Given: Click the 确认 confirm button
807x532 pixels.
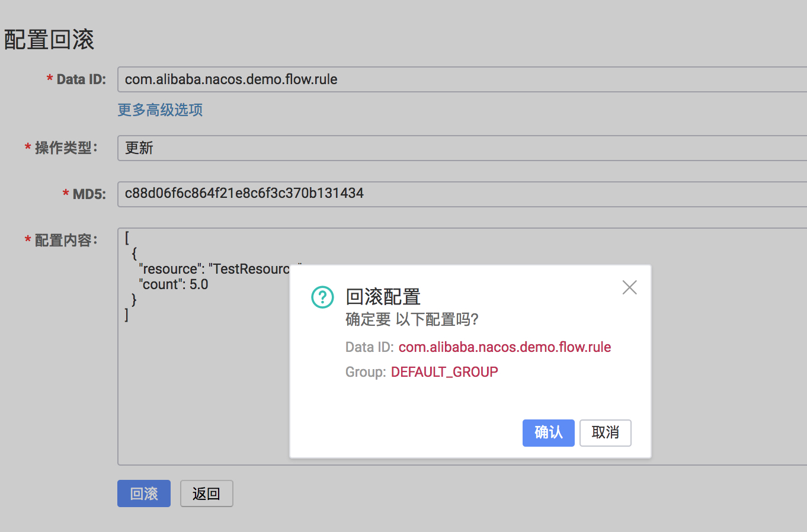Looking at the screenshot, I should pos(548,432).
